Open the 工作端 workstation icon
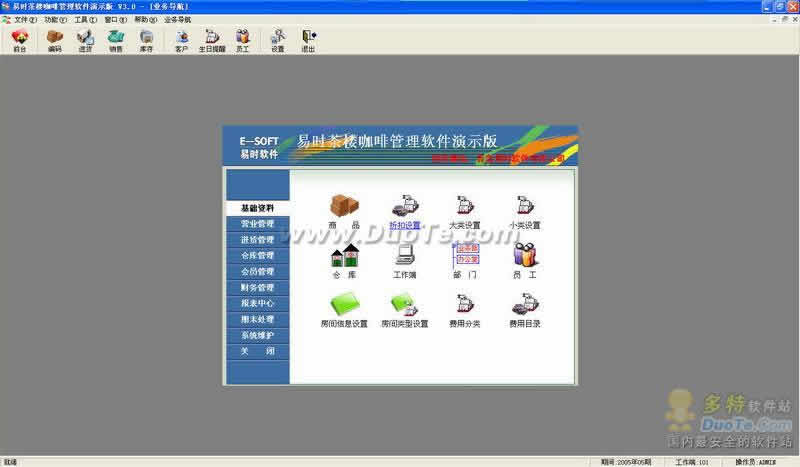This screenshot has width=800, height=467. click(x=405, y=256)
